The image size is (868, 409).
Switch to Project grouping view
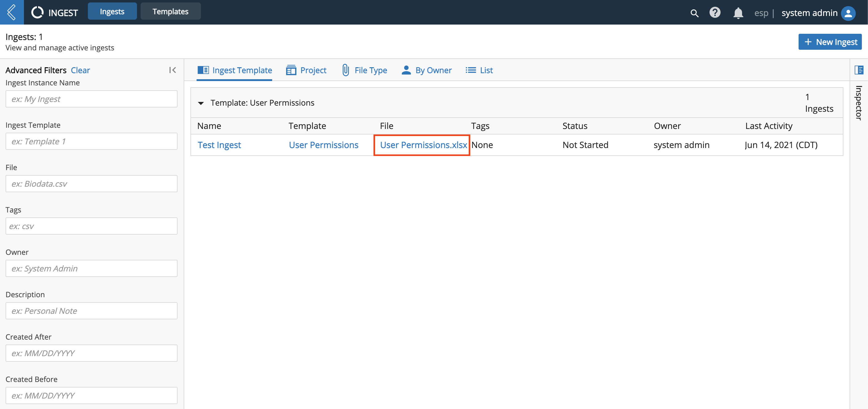pyautogui.click(x=306, y=70)
